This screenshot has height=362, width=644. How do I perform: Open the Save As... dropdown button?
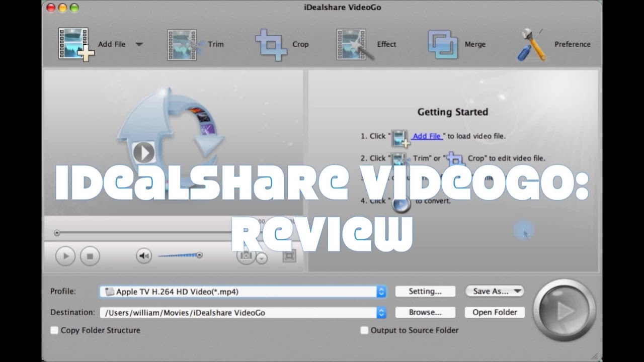point(495,291)
